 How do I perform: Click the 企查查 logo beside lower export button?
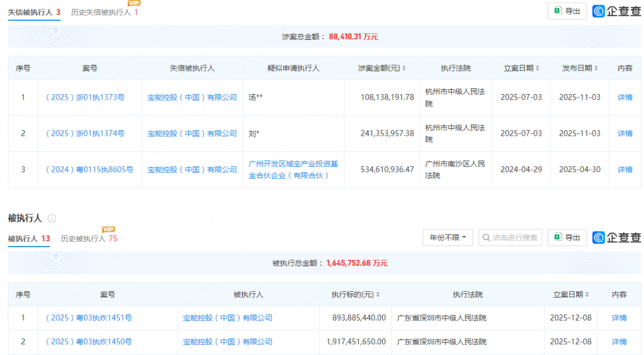(x=617, y=238)
